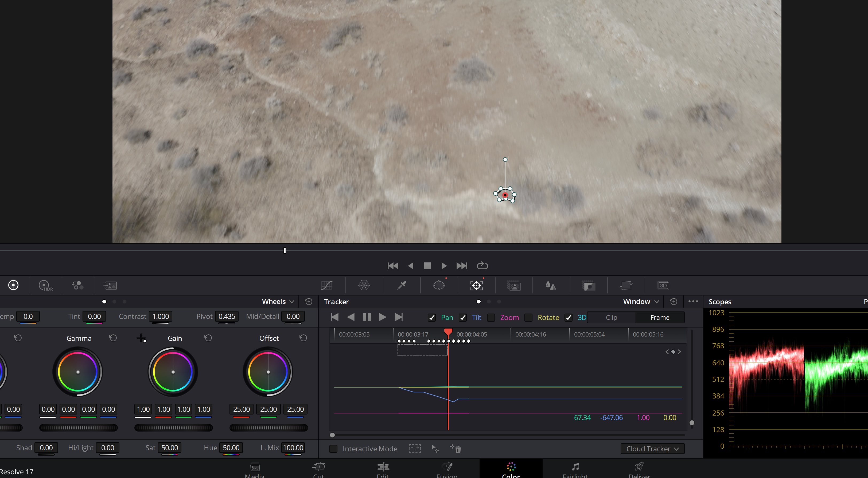This screenshot has width=868, height=478.
Task: Go to the Fairlight page
Action: click(575, 470)
